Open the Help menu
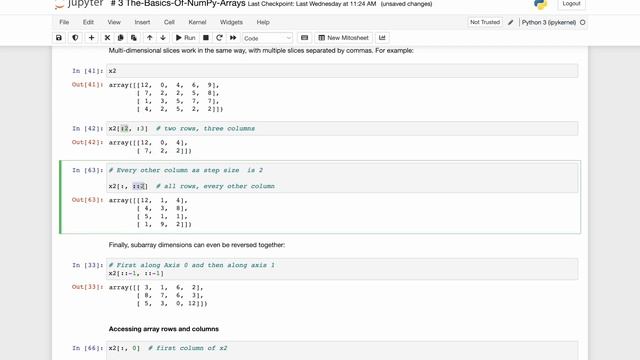The width and height of the screenshot is (640, 360). click(x=263, y=22)
